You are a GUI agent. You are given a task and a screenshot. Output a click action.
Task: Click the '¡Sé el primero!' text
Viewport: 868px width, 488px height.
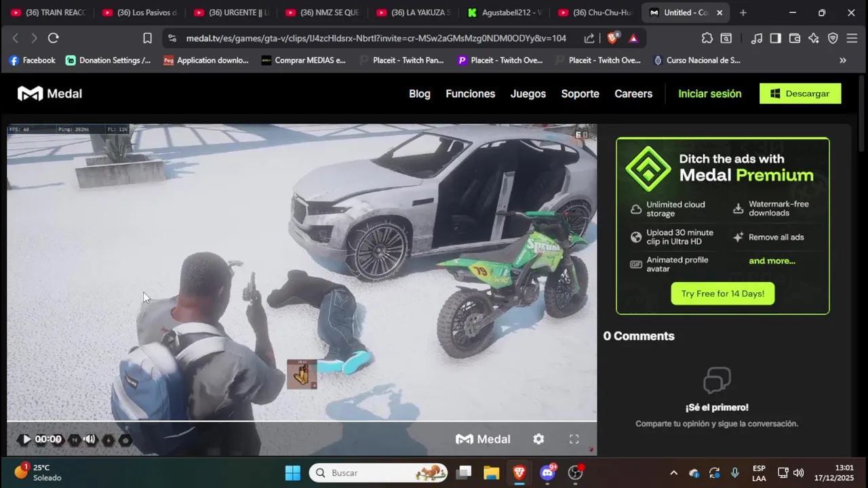tap(717, 407)
